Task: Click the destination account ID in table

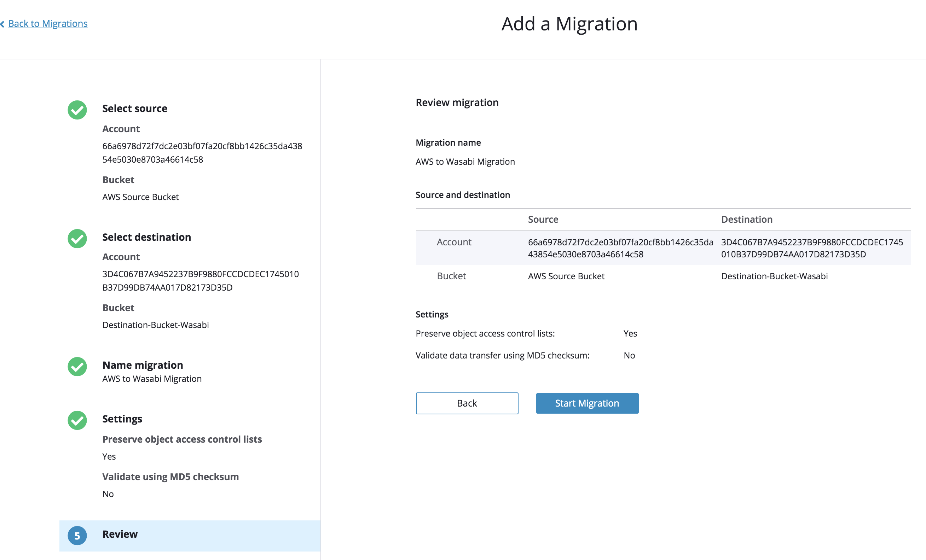Action: click(812, 248)
